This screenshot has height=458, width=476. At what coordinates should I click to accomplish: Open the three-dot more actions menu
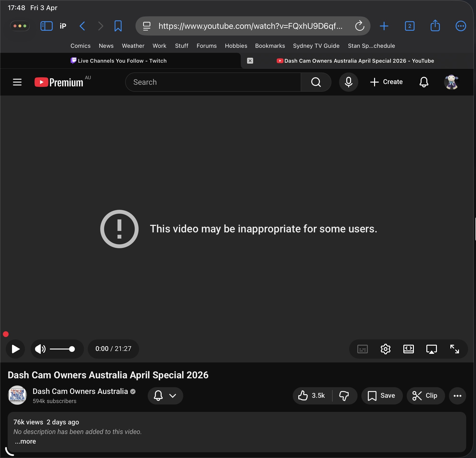[457, 396]
